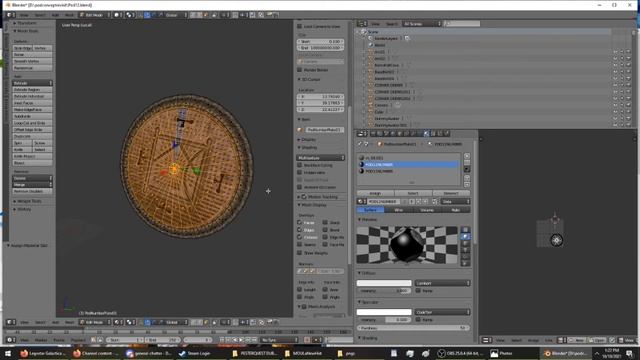Toggle Lock Camera to View checkbox
Image resolution: width=640 pixels, height=360 pixels.
click(300, 26)
